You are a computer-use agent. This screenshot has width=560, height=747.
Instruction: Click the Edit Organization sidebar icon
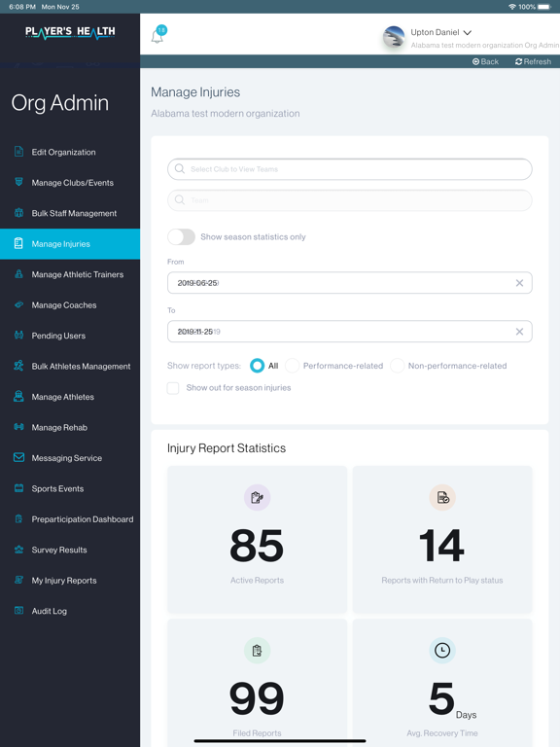pyautogui.click(x=18, y=152)
